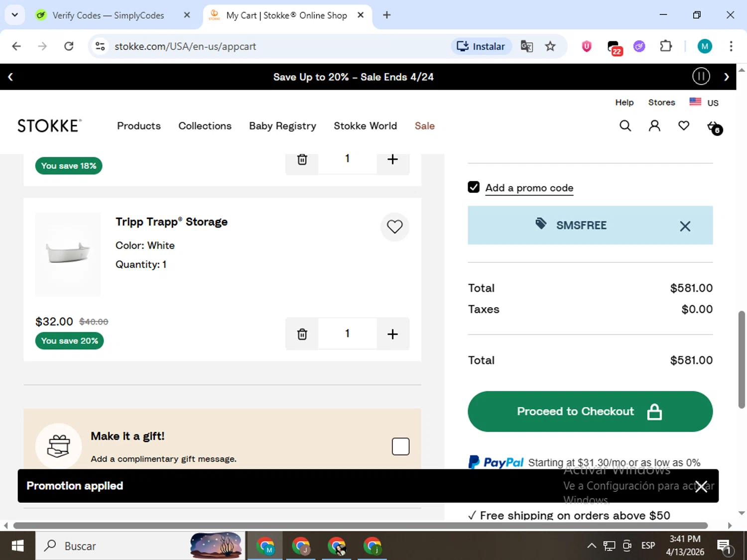Screen dimensions: 747x560
Task: Click the vertical page scrollbar thumb
Action: click(x=742, y=359)
